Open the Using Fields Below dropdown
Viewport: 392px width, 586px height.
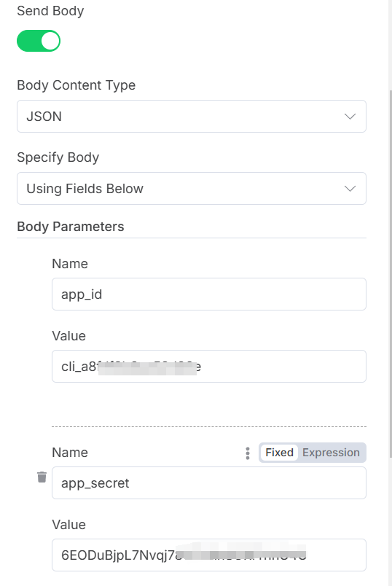(192, 188)
